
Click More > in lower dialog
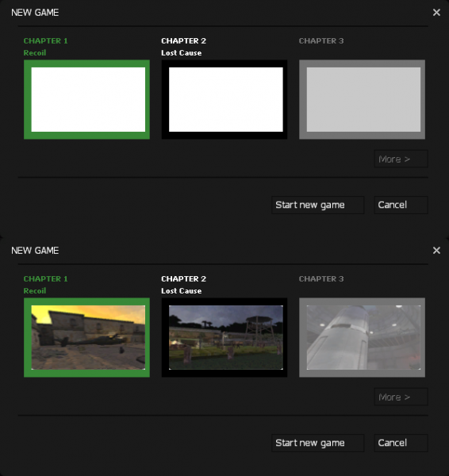(401, 397)
